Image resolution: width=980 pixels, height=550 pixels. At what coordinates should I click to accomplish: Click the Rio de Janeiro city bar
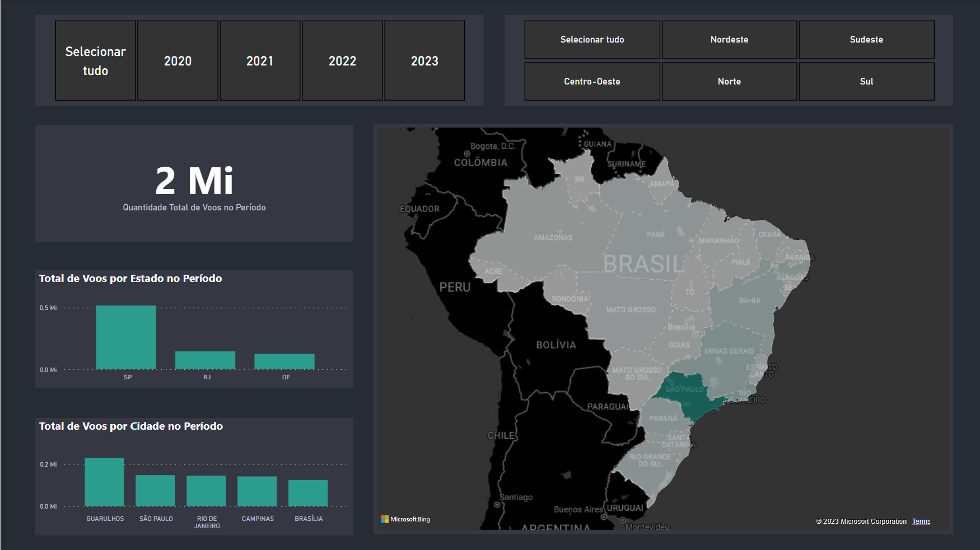[206, 491]
